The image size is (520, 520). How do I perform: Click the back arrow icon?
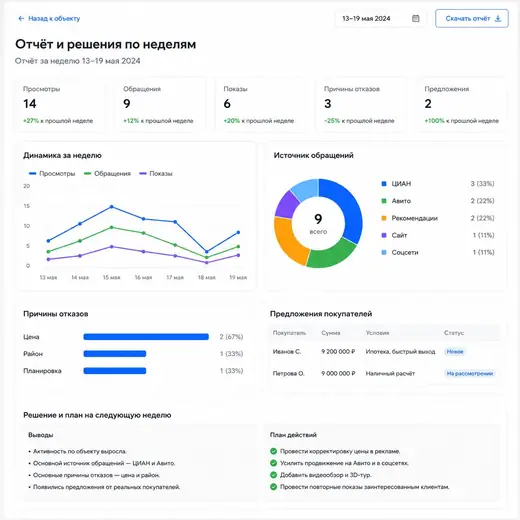tap(21, 19)
